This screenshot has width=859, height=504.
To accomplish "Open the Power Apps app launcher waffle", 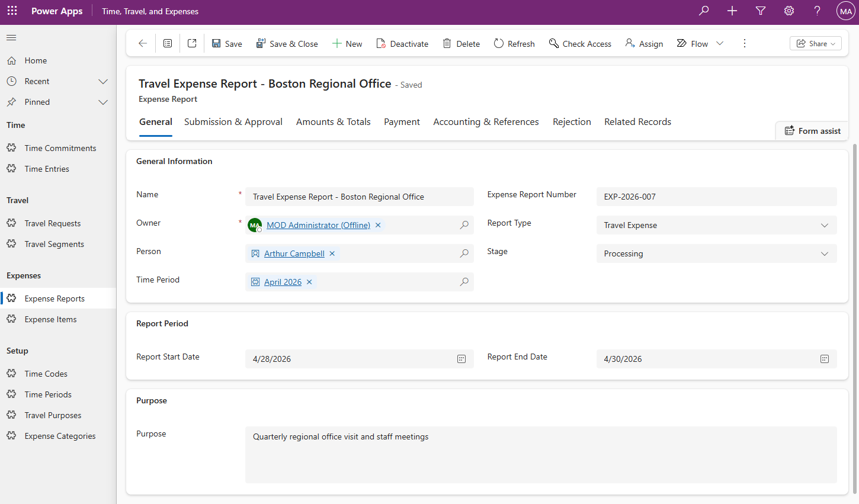I will [12, 11].
